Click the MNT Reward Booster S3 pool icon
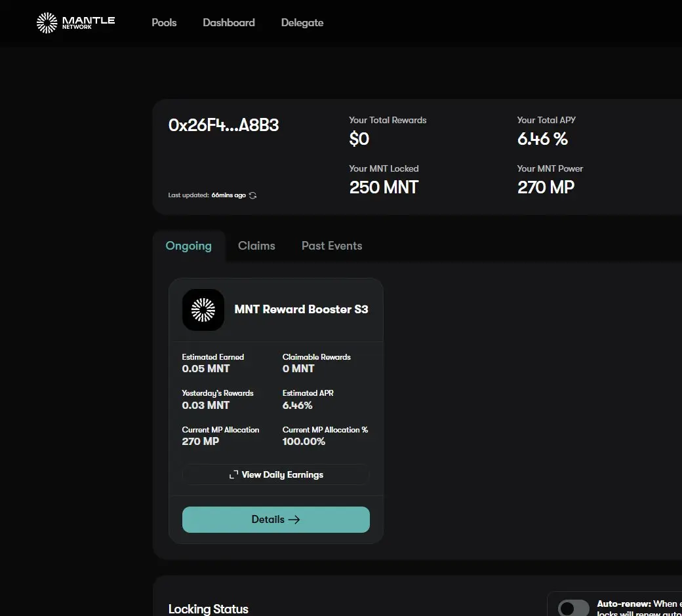 (x=203, y=310)
